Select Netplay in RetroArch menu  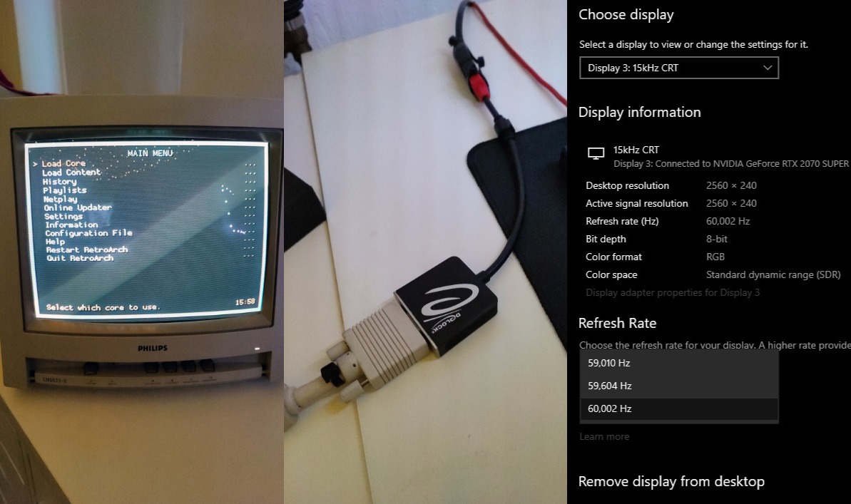pos(60,199)
